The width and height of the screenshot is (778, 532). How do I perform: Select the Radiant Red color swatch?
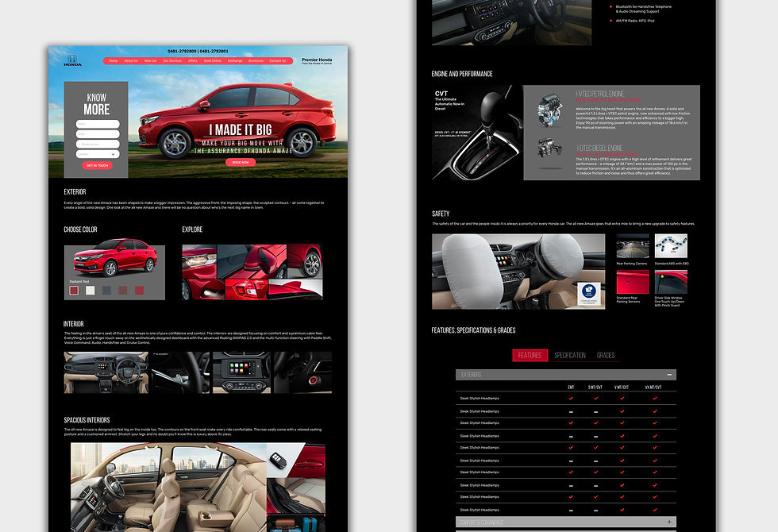[74, 291]
